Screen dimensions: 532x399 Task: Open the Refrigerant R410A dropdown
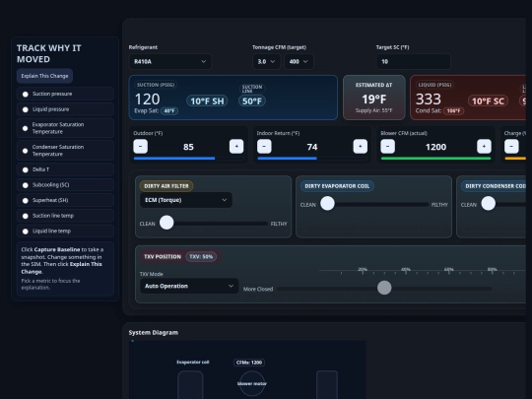coord(170,61)
